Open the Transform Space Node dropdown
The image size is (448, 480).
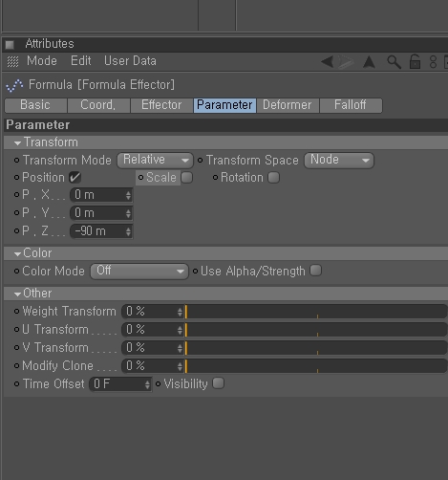click(339, 160)
